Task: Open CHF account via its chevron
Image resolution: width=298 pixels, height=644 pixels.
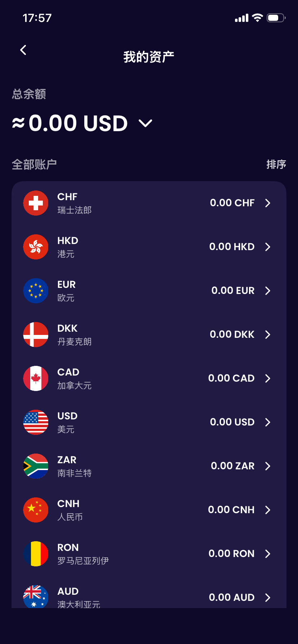Action: pyautogui.click(x=267, y=203)
